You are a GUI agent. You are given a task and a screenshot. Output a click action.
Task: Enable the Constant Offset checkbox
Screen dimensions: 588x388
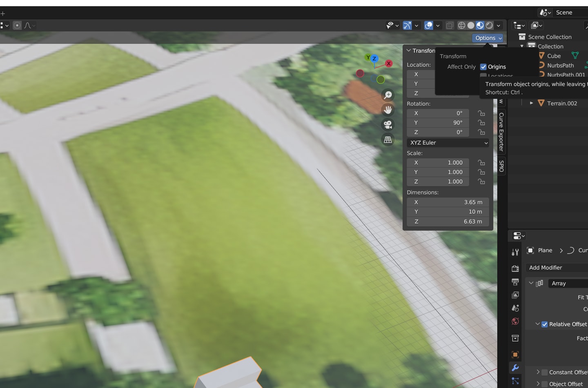pyautogui.click(x=545, y=372)
